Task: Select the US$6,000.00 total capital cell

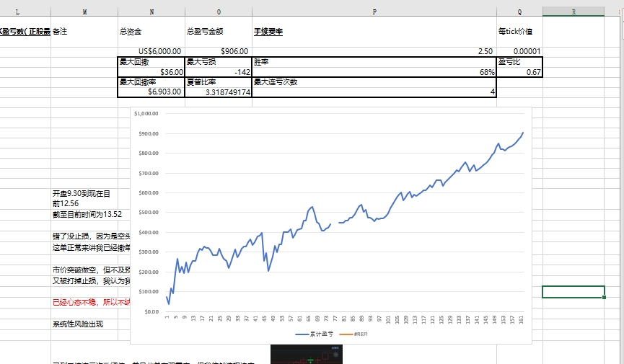Action: (151, 51)
